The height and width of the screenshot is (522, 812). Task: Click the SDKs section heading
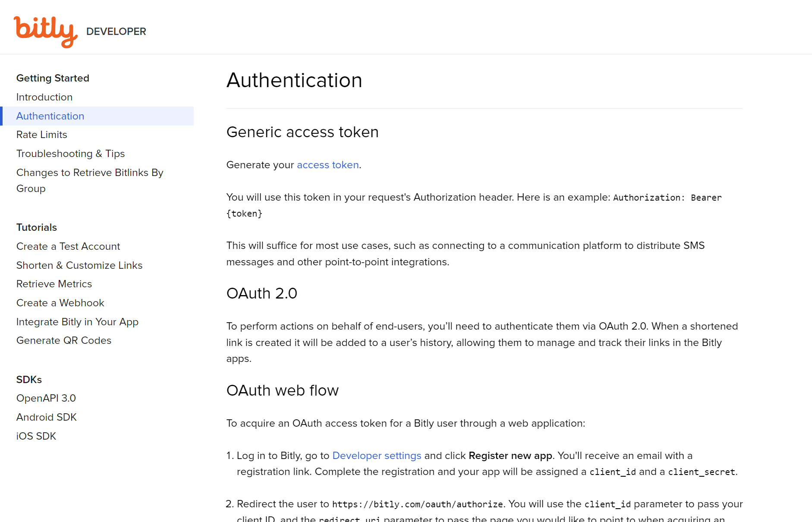click(29, 380)
